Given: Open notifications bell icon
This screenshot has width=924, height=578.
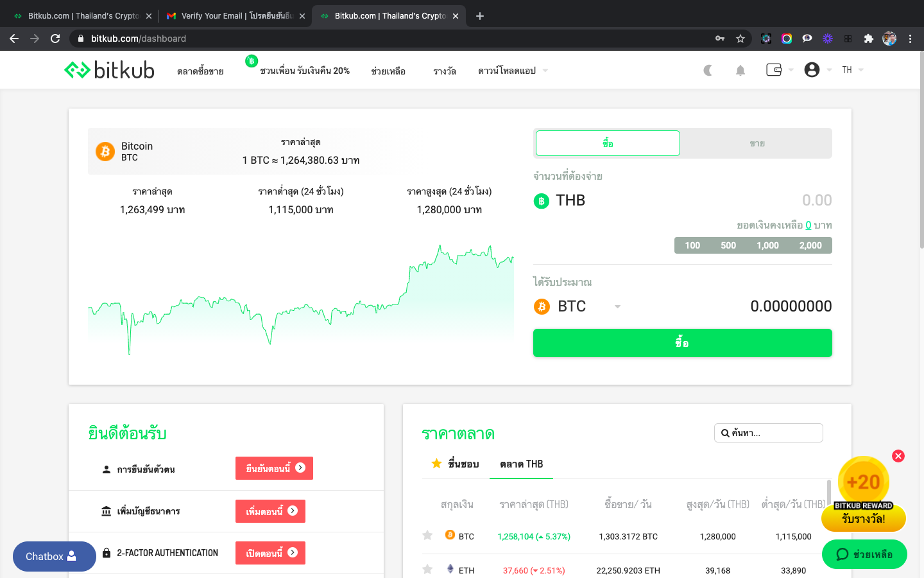Looking at the screenshot, I should (740, 70).
